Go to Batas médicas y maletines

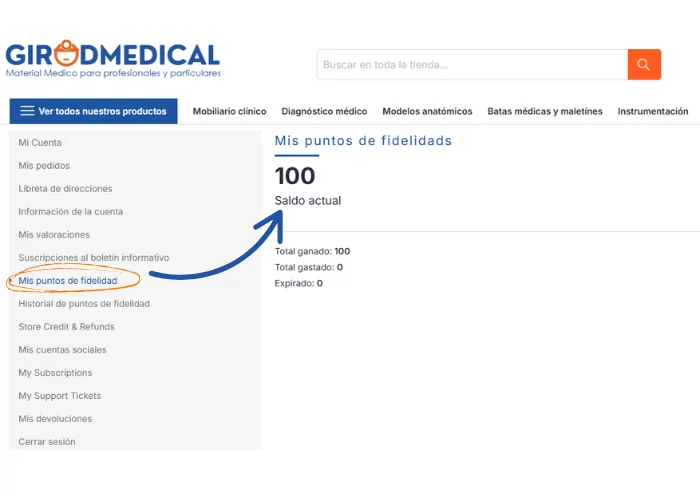pos(545,112)
